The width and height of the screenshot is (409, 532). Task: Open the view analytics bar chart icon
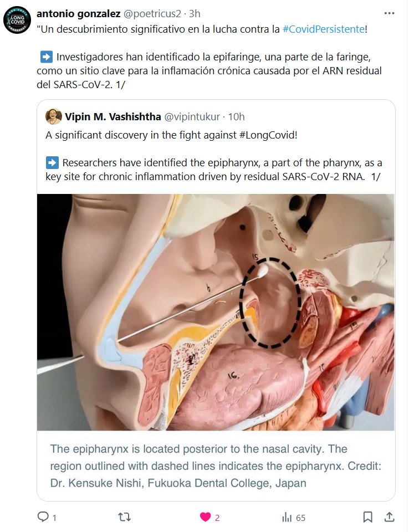pyautogui.click(x=287, y=518)
